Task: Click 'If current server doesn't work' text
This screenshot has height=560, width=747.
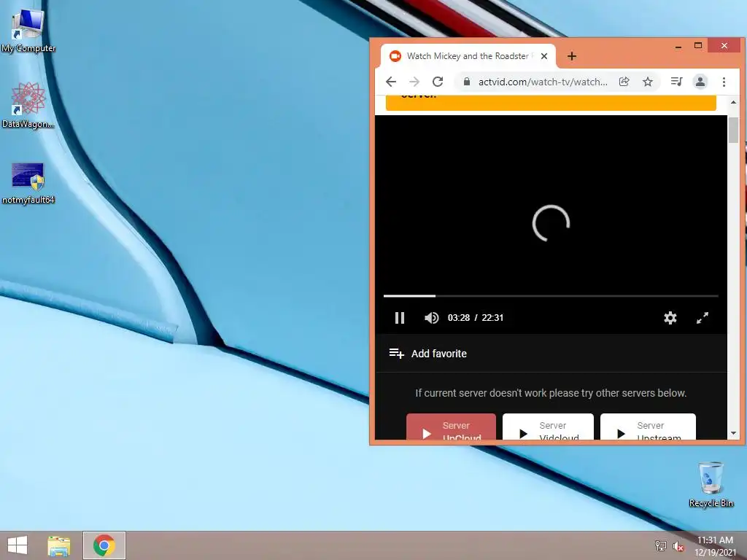Action: 551,393
